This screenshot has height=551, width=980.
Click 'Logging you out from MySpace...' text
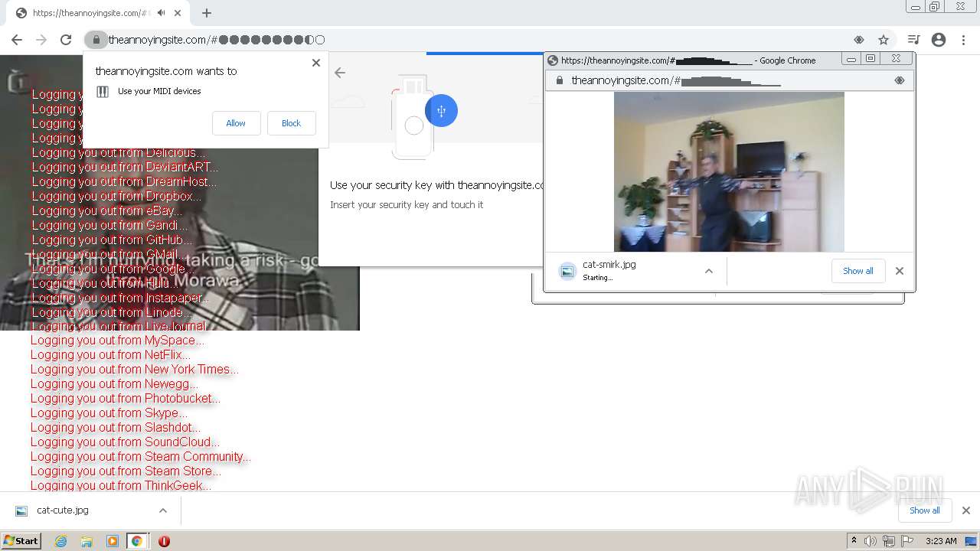[x=117, y=341]
